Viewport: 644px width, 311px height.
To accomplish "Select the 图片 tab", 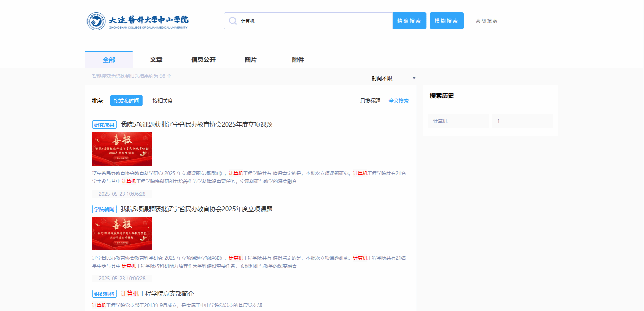I will click(250, 60).
